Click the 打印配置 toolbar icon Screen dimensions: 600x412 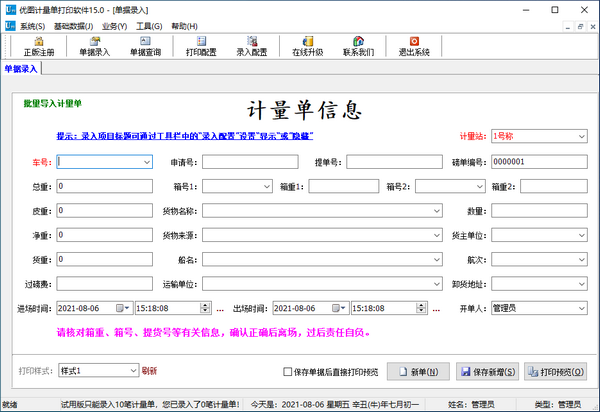(x=203, y=45)
